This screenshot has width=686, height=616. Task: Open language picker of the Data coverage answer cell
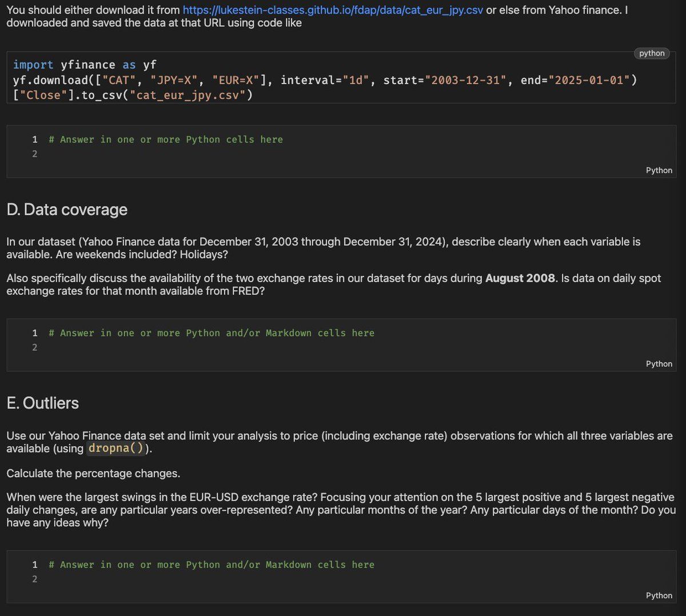pos(659,364)
